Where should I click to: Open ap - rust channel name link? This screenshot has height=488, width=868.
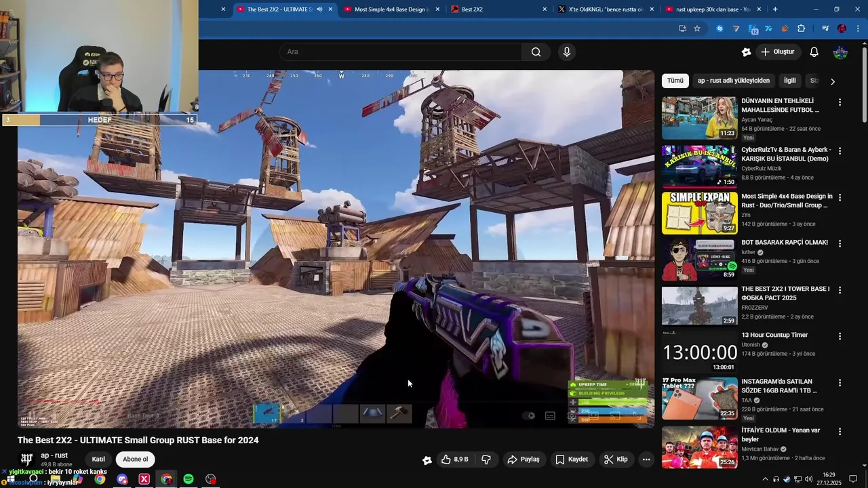click(x=54, y=455)
